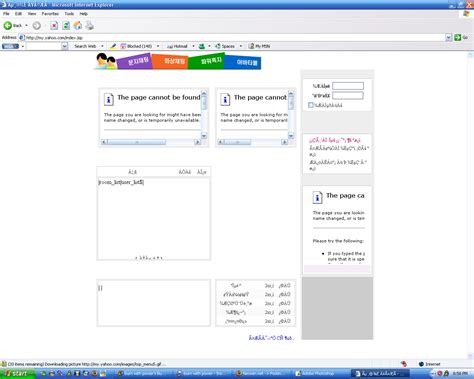Click the address bar URL field
Viewport: 474px width, 379px height.
click(235, 38)
